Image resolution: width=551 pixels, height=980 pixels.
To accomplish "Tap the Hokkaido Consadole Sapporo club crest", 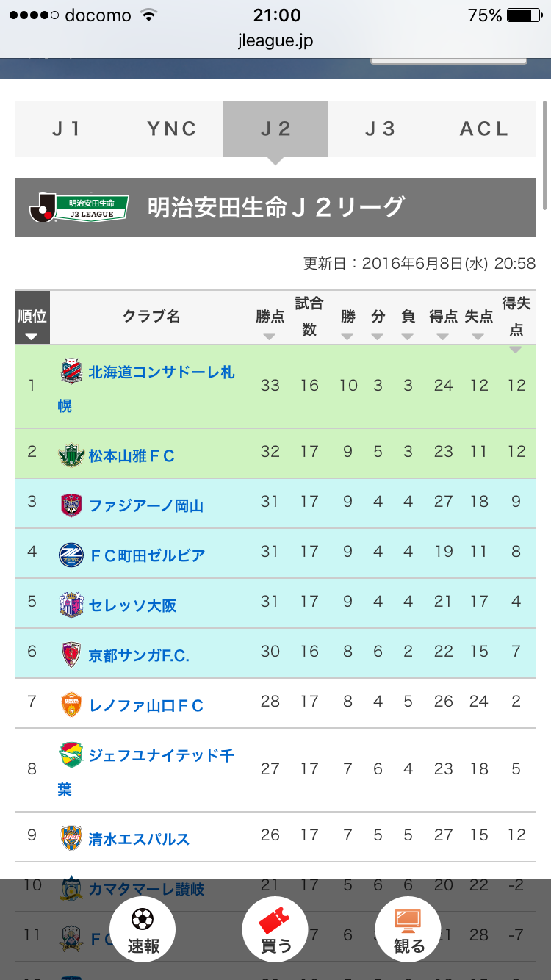I will 71,372.
